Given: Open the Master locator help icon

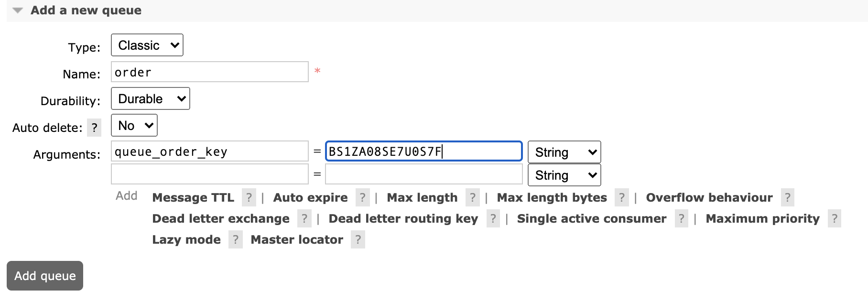Looking at the screenshot, I should [358, 240].
